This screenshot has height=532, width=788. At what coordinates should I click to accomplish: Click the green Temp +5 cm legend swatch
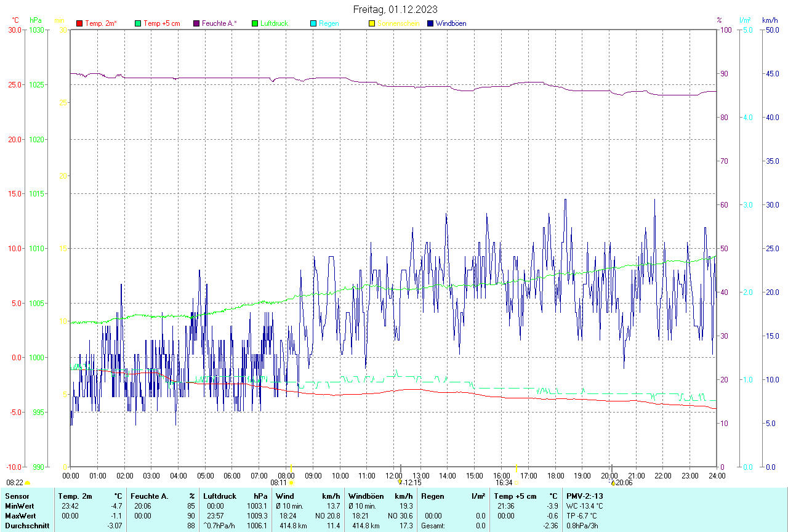(138, 23)
